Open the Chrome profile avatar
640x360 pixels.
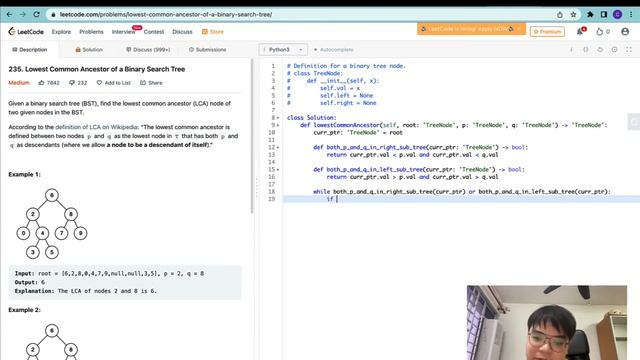click(618, 14)
